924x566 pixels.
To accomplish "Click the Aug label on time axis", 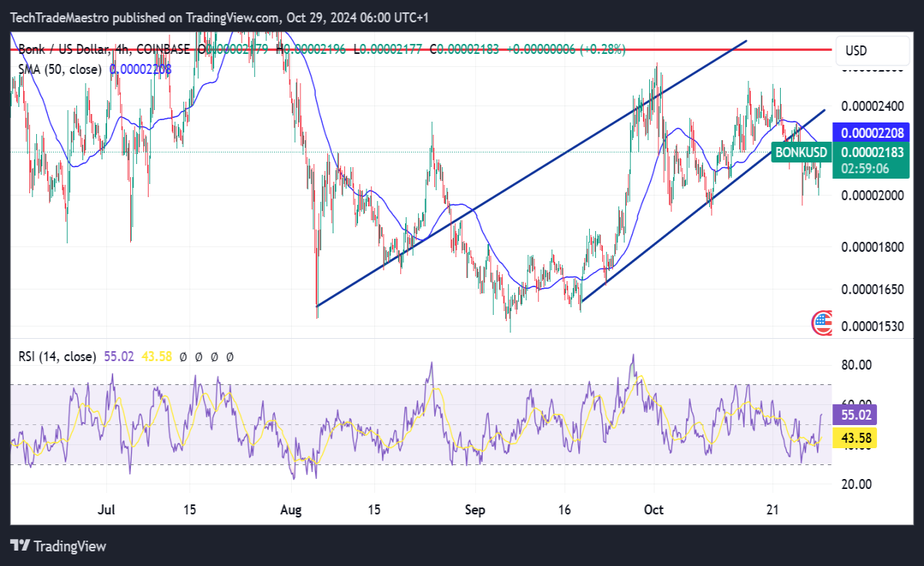I will pos(291,510).
